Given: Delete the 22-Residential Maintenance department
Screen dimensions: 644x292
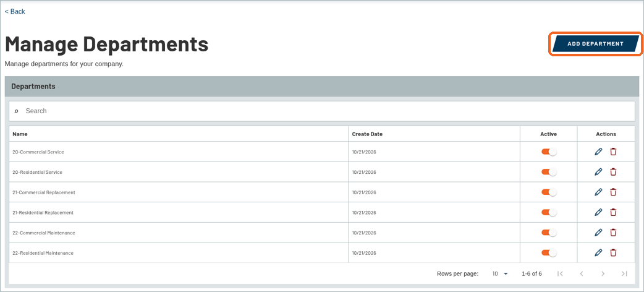Looking at the screenshot, I should click(613, 252).
